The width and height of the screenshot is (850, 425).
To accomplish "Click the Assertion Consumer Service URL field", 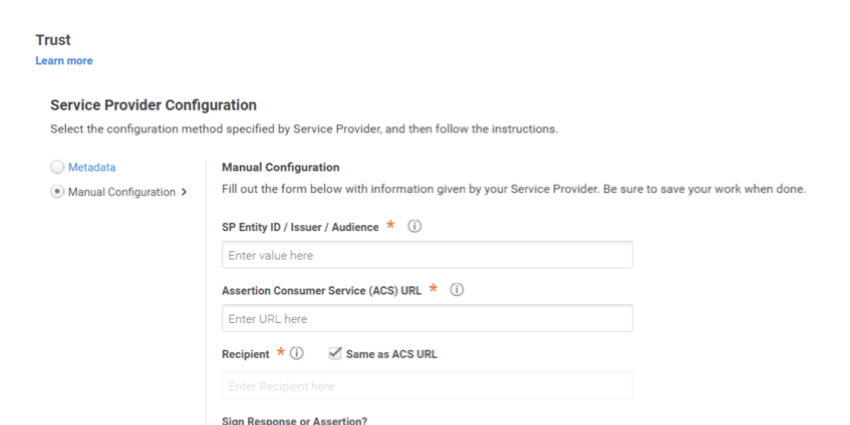I will [427, 319].
